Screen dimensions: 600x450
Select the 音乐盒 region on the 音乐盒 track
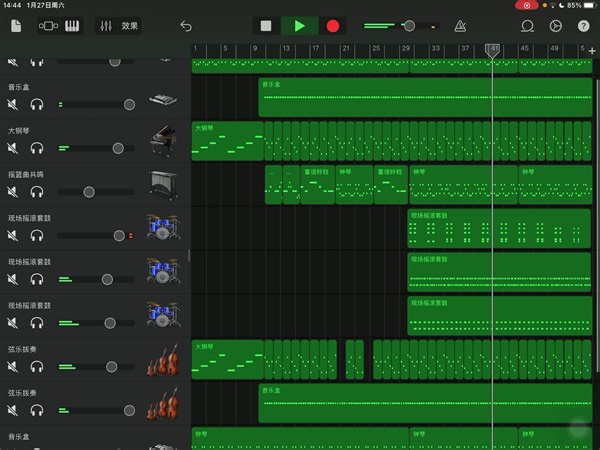pyautogui.click(x=425, y=97)
